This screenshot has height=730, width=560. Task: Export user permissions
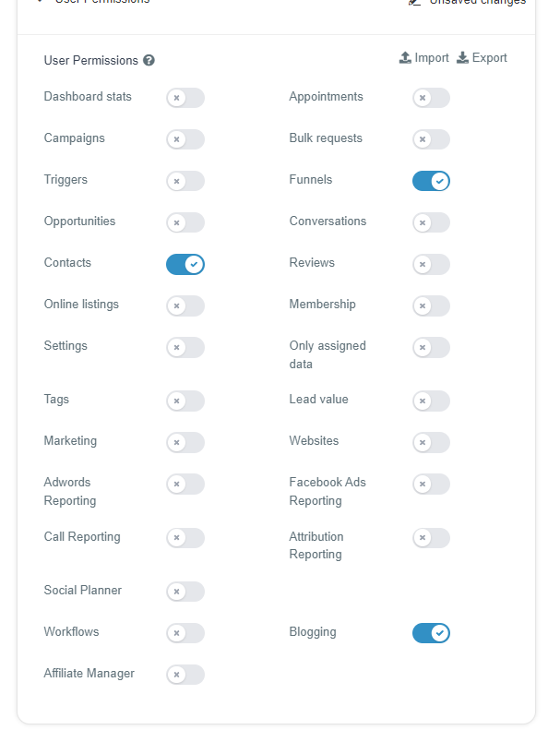(x=482, y=58)
